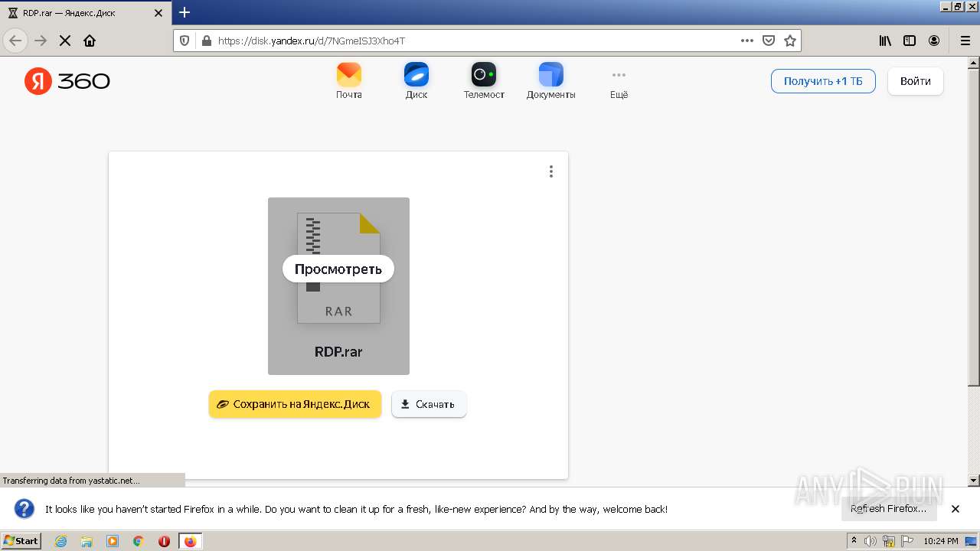Click the volume speaker tray icon
Viewport: 980px width, 551px height.
coord(871,541)
